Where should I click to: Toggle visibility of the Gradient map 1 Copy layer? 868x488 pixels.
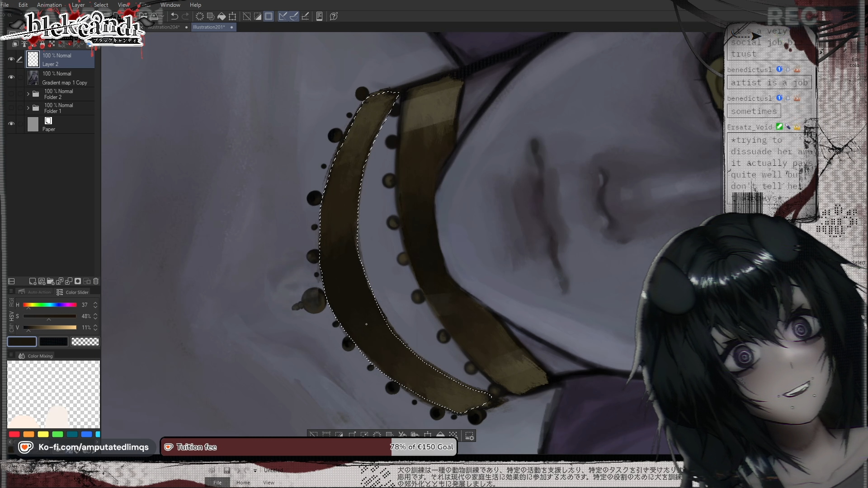click(x=11, y=77)
